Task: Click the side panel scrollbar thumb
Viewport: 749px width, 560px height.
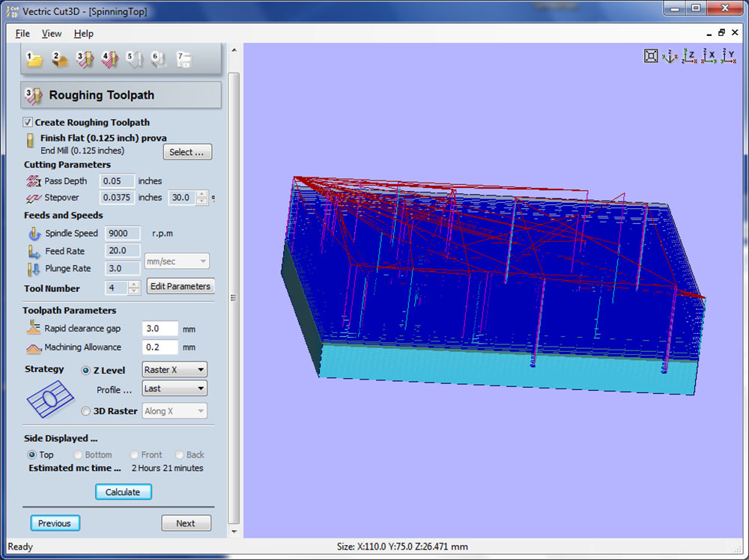Action: 234,298
